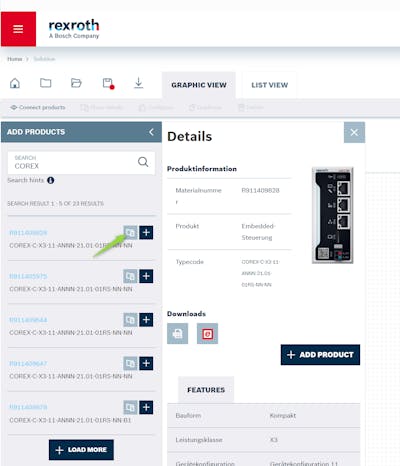The width and height of the screenshot is (400, 466).
Task: Show details icon for third result row
Action: (130, 320)
